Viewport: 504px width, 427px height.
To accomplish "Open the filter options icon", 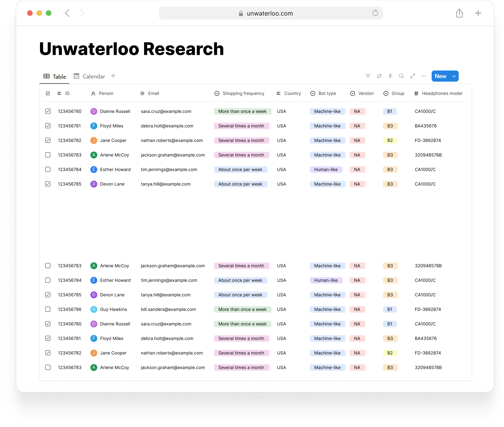I will [x=368, y=76].
